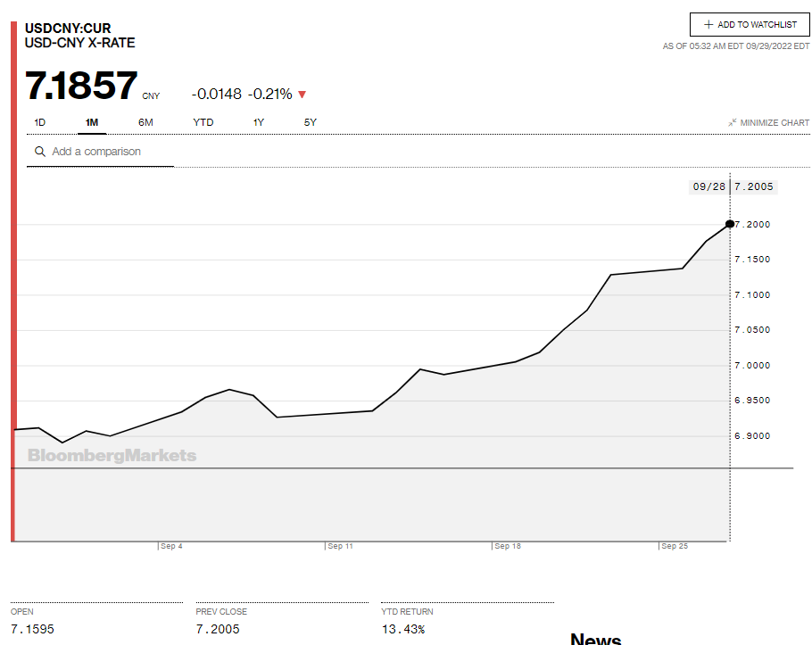View the 5Y chart range
Viewport: 812px width, 645px height.
(311, 122)
